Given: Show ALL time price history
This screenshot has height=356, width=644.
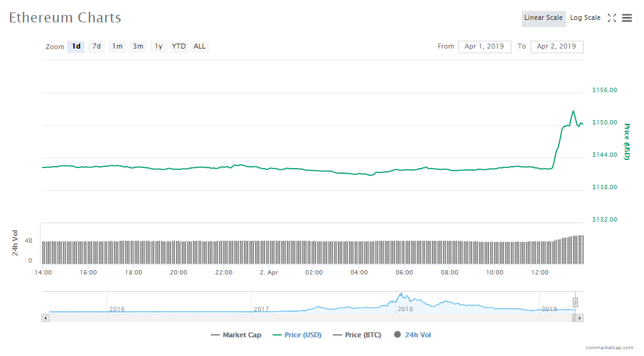Looking at the screenshot, I should 199,47.
